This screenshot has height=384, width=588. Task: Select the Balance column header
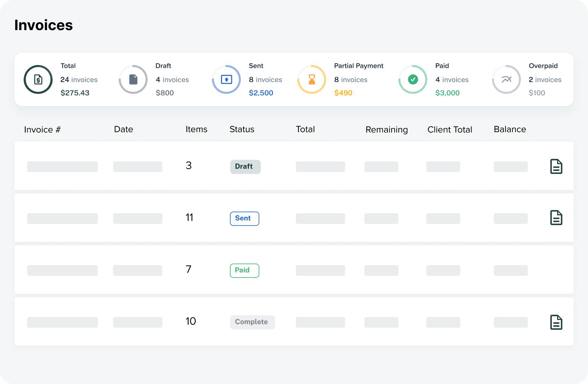pos(510,130)
